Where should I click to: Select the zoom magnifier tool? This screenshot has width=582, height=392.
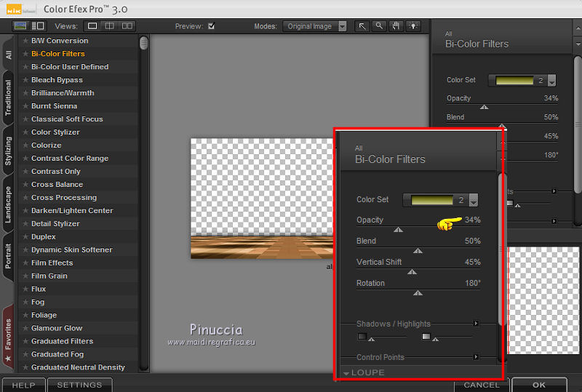click(x=379, y=26)
